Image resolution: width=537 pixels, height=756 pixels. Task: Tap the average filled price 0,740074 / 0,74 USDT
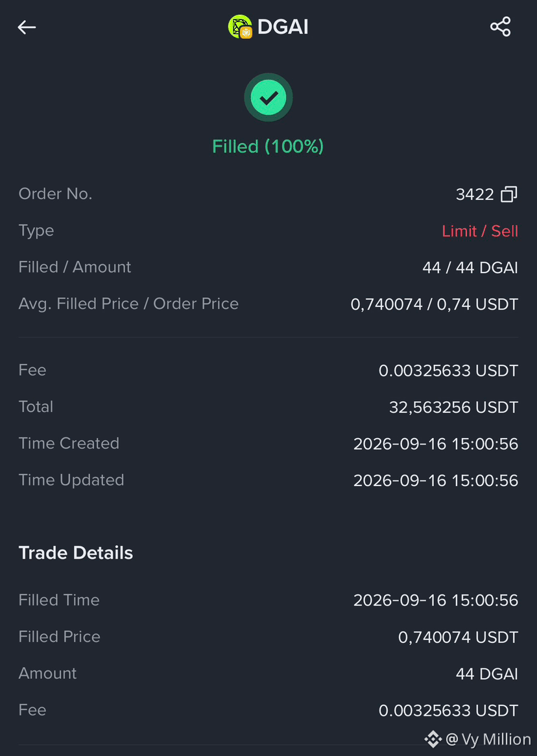[435, 304]
